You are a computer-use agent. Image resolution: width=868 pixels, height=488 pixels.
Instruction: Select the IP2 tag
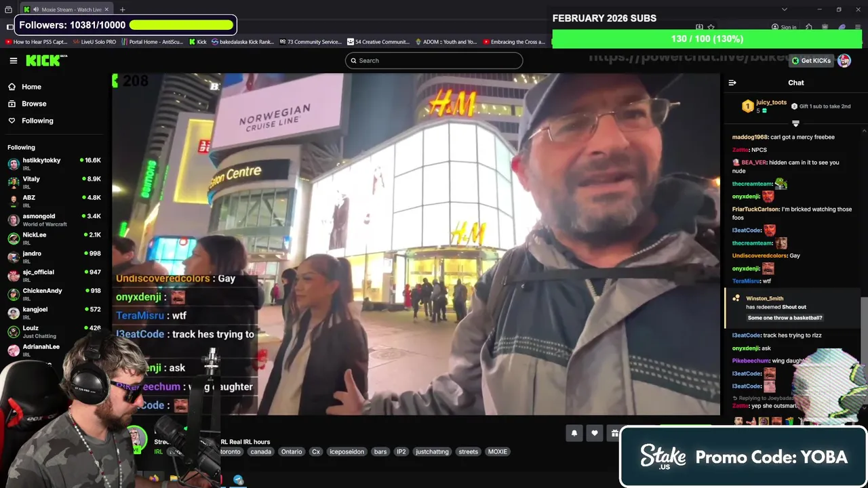(x=401, y=451)
